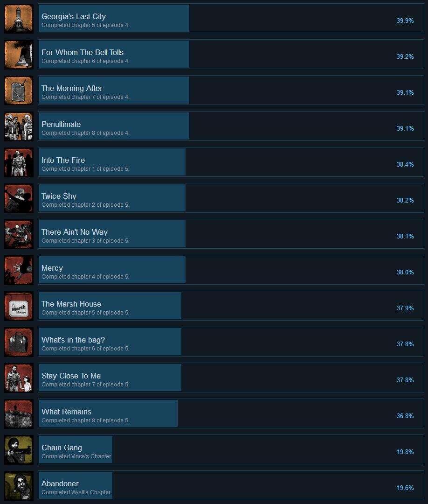428x504 pixels.
Task: Click The Morning After gas can icon
Action: 19,91
